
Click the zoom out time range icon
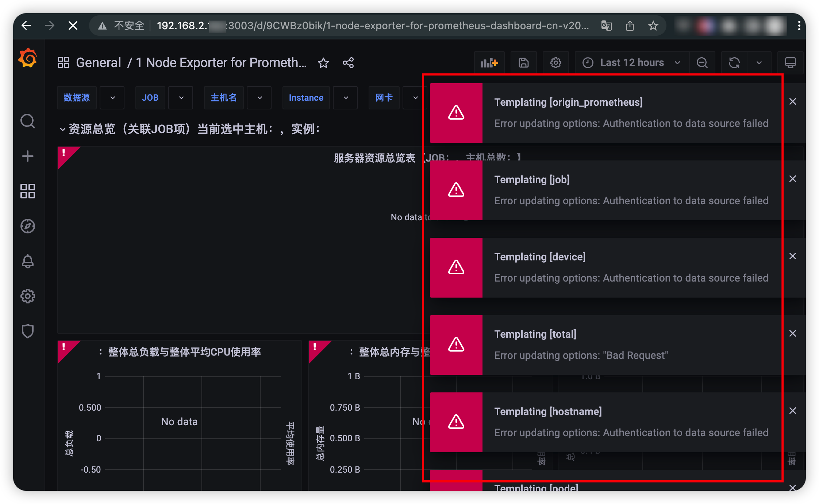[702, 63]
